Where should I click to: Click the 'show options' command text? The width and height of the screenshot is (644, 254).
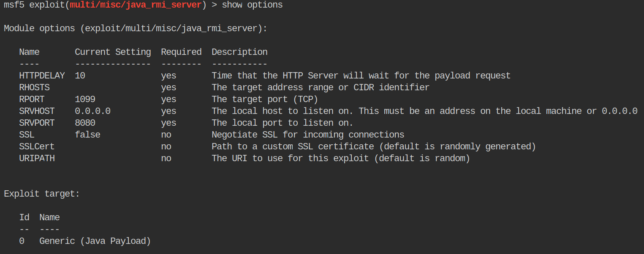pos(252,5)
